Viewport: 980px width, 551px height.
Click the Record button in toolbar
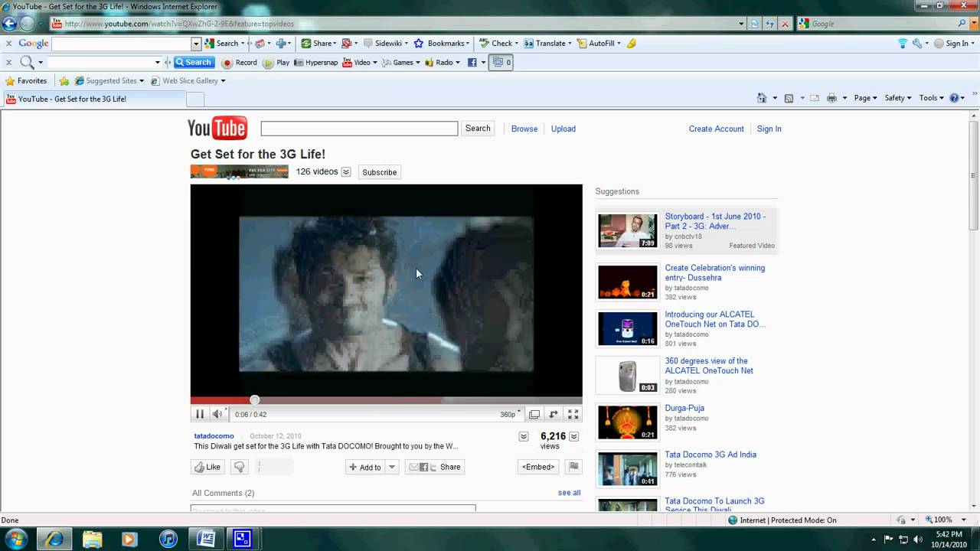(x=239, y=63)
